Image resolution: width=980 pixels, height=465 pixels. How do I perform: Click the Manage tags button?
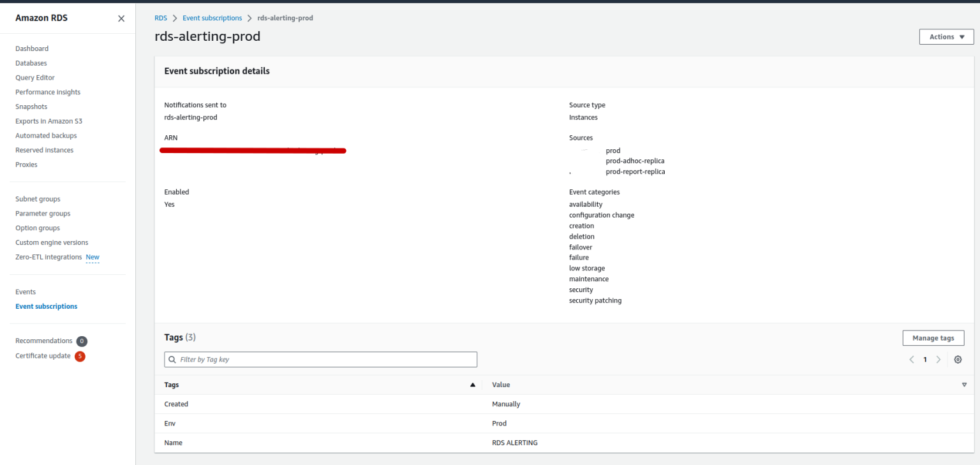(x=933, y=338)
